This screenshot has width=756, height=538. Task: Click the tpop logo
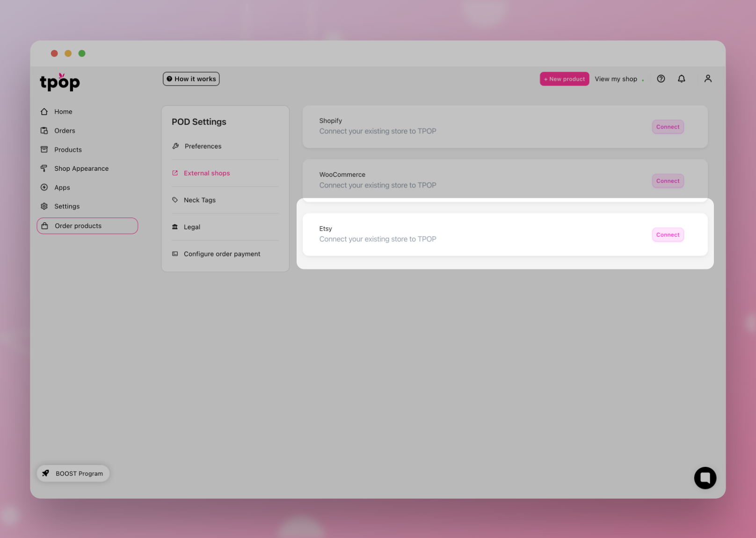click(x=60, y=82)
